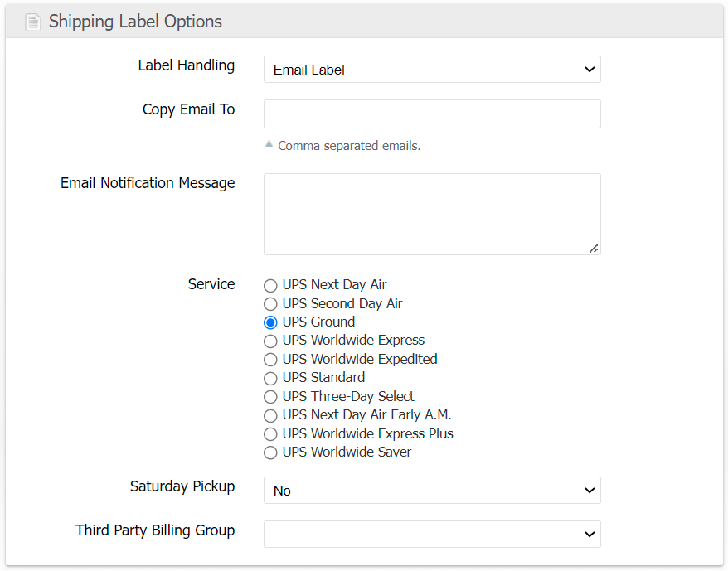The width and height of the screenshot is (728, 571).
Task: Select UPS Worldwide Express service
Action: click(270, 341)
